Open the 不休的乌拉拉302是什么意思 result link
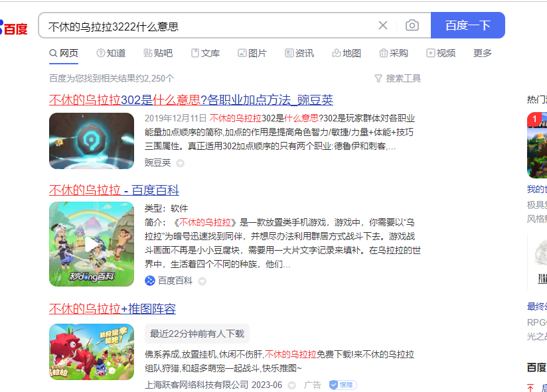The width and height of the screenshot is (547, 392). click(191, 100)
